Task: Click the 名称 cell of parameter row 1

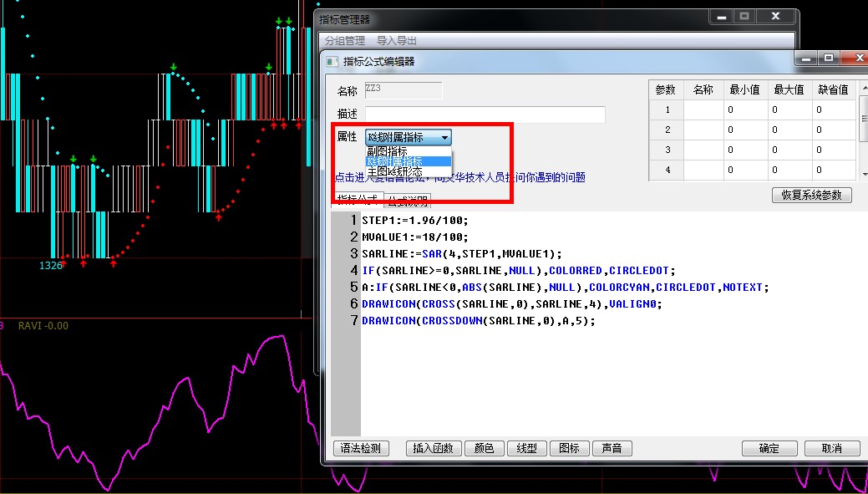Action: (703, 109)
